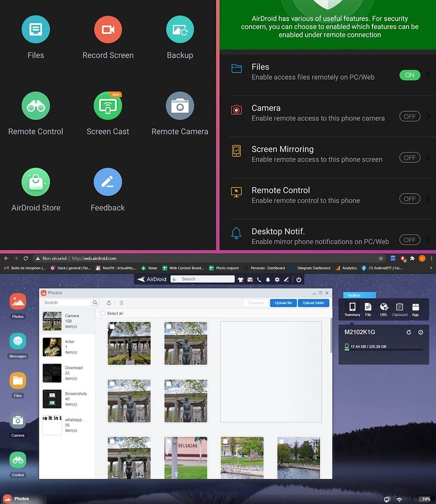Select the Artier album
This screenshot has height=504, width=436.
(x=67, y=347)
